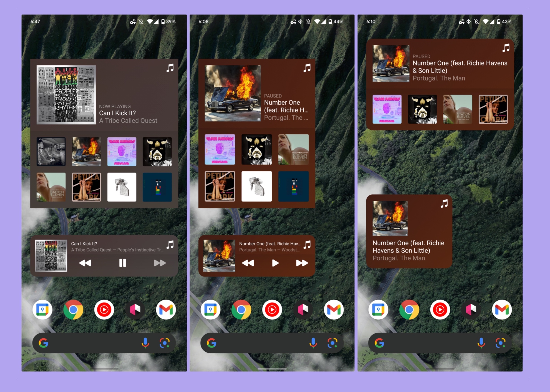Open dark blue rainbow album on left phone
The width and height of the screenshot is (550, 392).
[157, 187]
